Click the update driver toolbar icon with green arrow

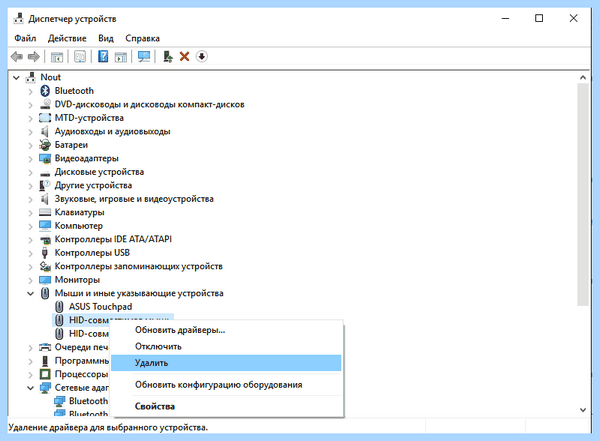point(168,57)
